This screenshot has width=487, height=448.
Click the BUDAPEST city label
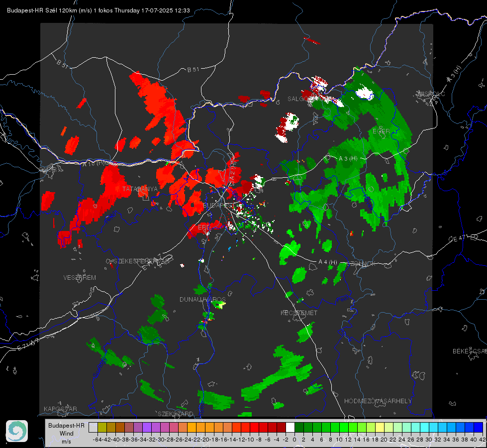(x=218, y=206)
